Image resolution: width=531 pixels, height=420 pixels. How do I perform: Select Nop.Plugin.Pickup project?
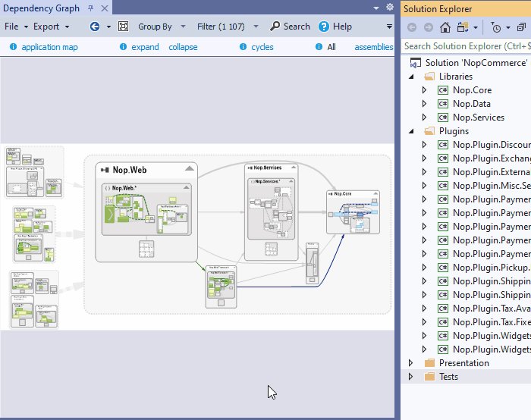492,268
